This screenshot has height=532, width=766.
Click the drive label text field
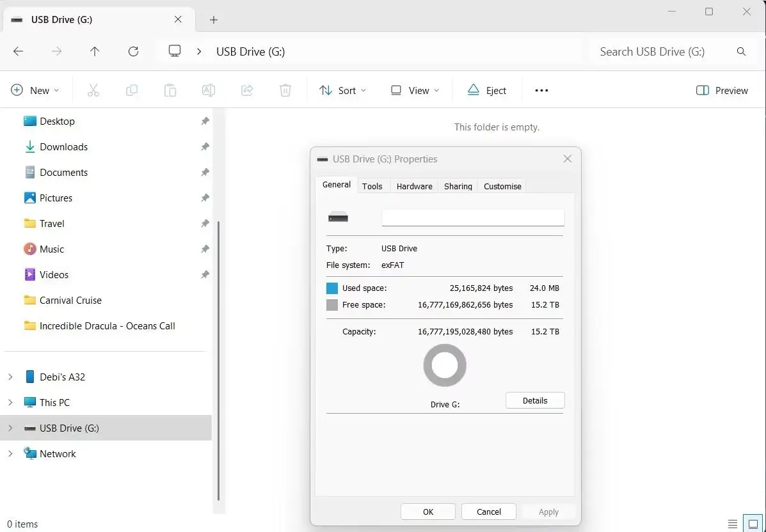(x=473, y=217)
